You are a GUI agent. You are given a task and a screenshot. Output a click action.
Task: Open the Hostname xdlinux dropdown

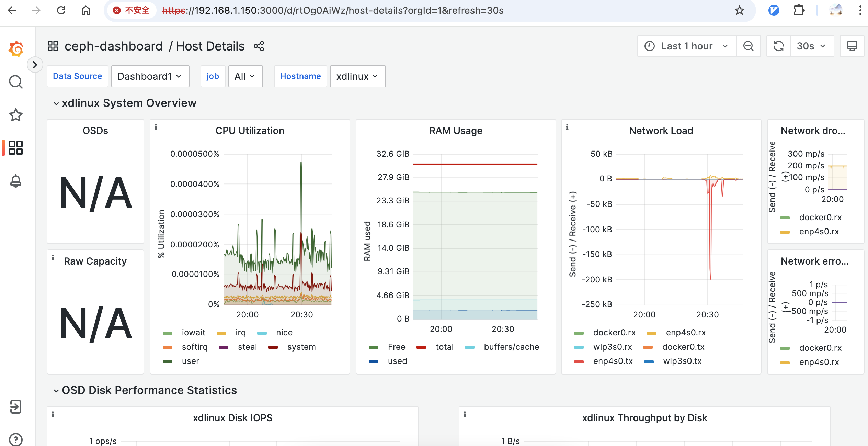coord(357,76)
